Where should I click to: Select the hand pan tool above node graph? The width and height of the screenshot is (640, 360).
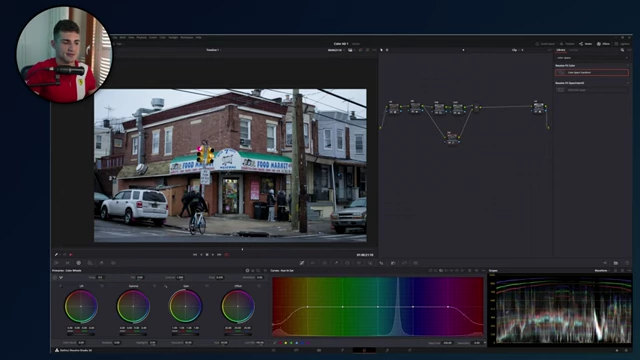[387, 50]
